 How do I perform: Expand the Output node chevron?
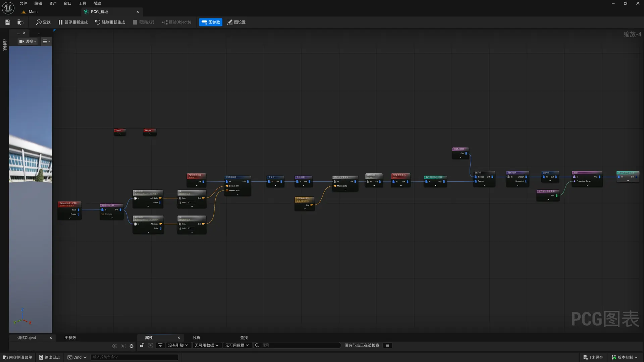(x=150, y=134)
